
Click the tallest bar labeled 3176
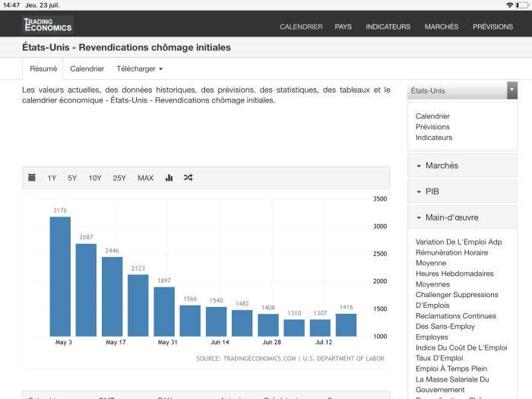(x=60, y=277)
